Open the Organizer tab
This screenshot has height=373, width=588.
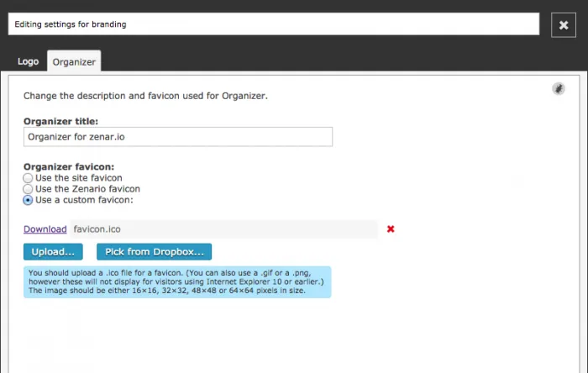pyautogui.click(x=73, y=61)
